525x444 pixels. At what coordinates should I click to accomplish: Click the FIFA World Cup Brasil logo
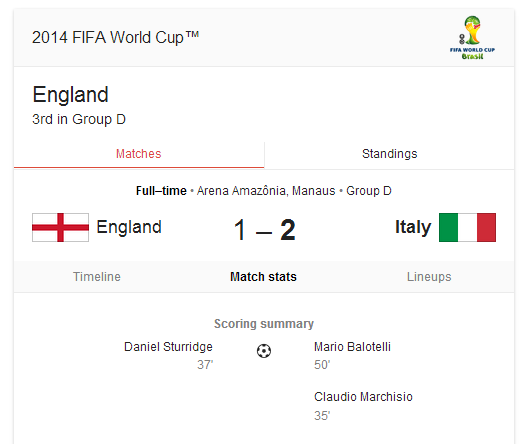tap(472, 38)
